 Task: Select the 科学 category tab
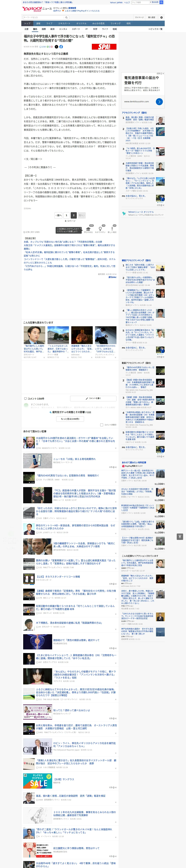[95, 29]
